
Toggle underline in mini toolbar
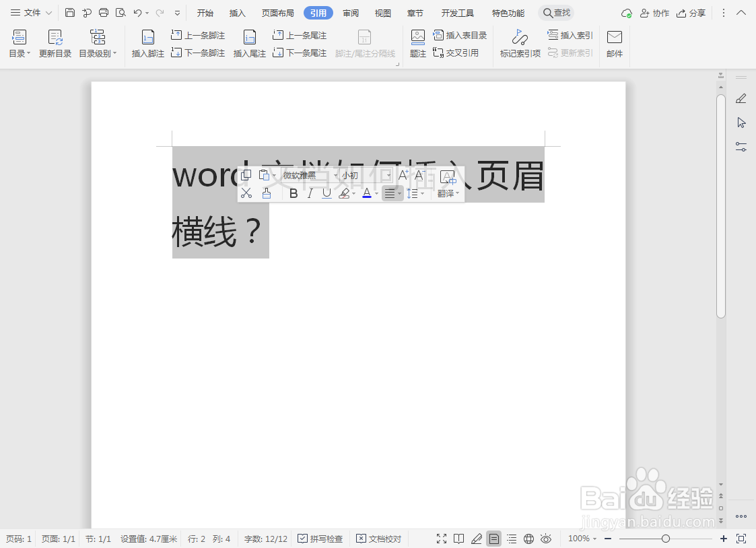click(327, 193)
